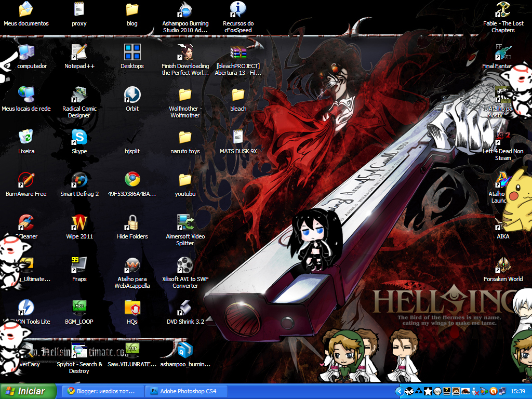532x399 pixels.
Task: Start Fraps
Action: coord(78,267)
